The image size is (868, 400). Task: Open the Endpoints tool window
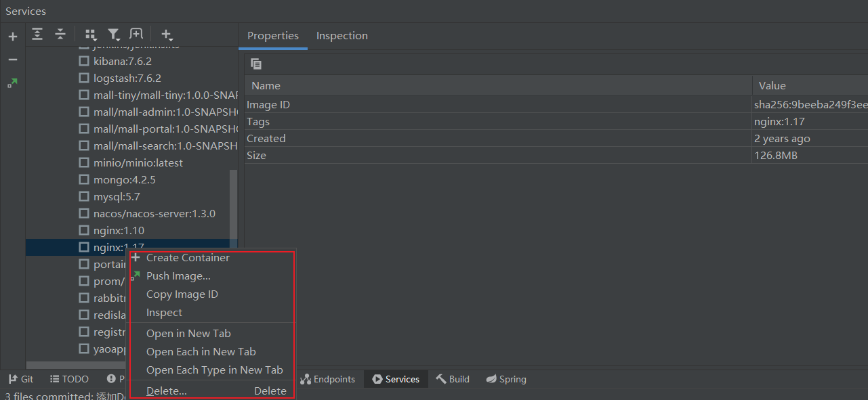coord(328,379)
